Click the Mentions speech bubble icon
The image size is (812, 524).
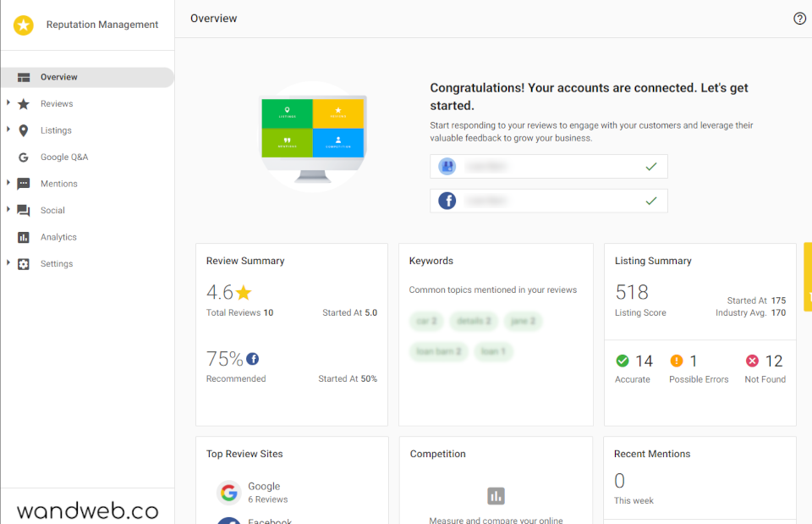[24, 184]
